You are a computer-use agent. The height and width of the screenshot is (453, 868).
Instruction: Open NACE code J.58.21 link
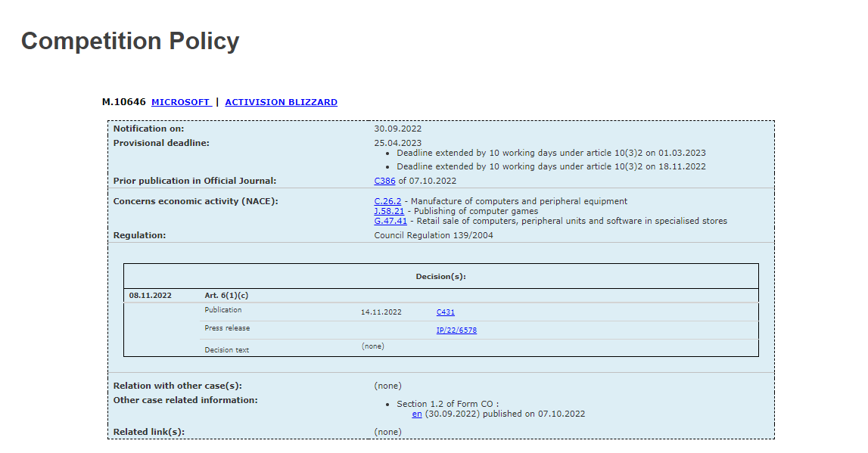(389, 211)
